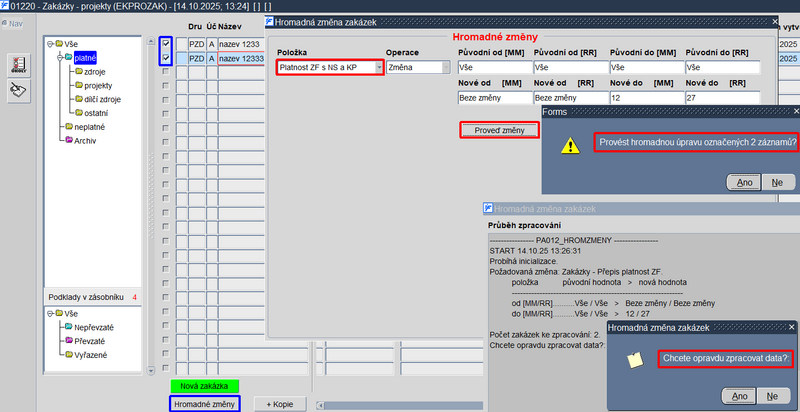Viewport: 800px width, 412px height.
Task: Click the folder icon next to projekty
Action: tap(79, 85)
